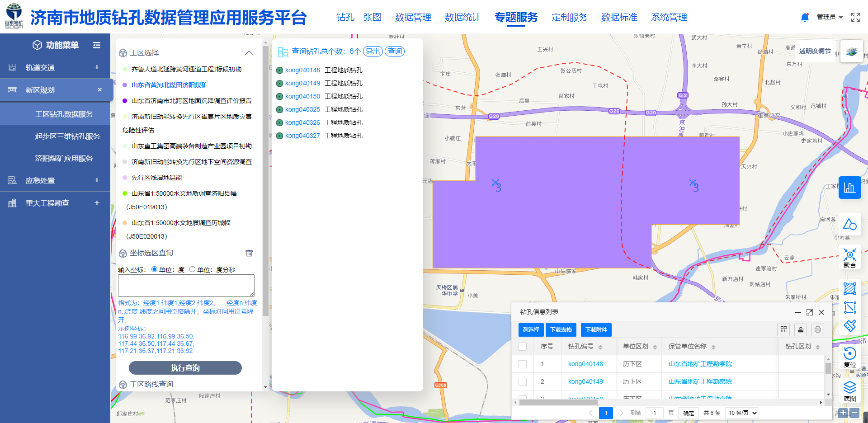The image size is (868, 423).
Task: Click the print icon in borehole list
Action: (x=817, y=330)
